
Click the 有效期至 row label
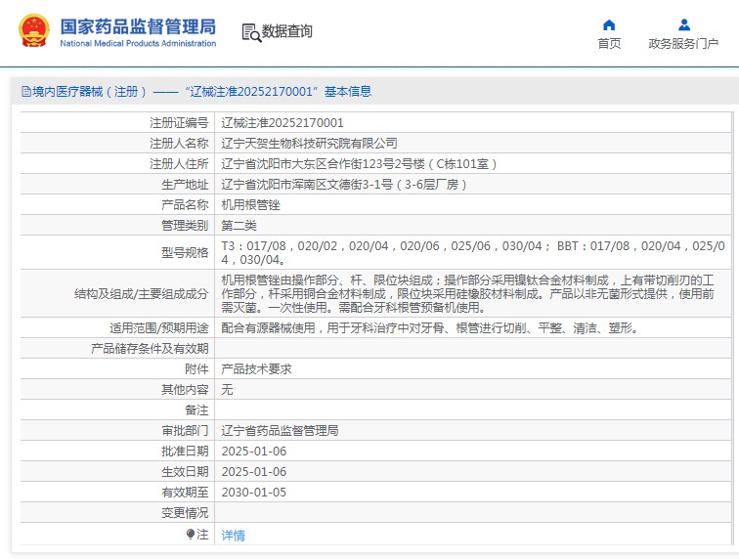pos(185,493)
